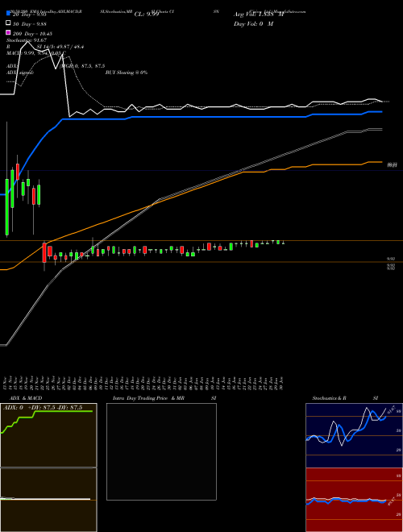Click the lower MACD sub-panel
Viewport: 403px width, 532px height.
pyautogui.click(x=48, y=500)
